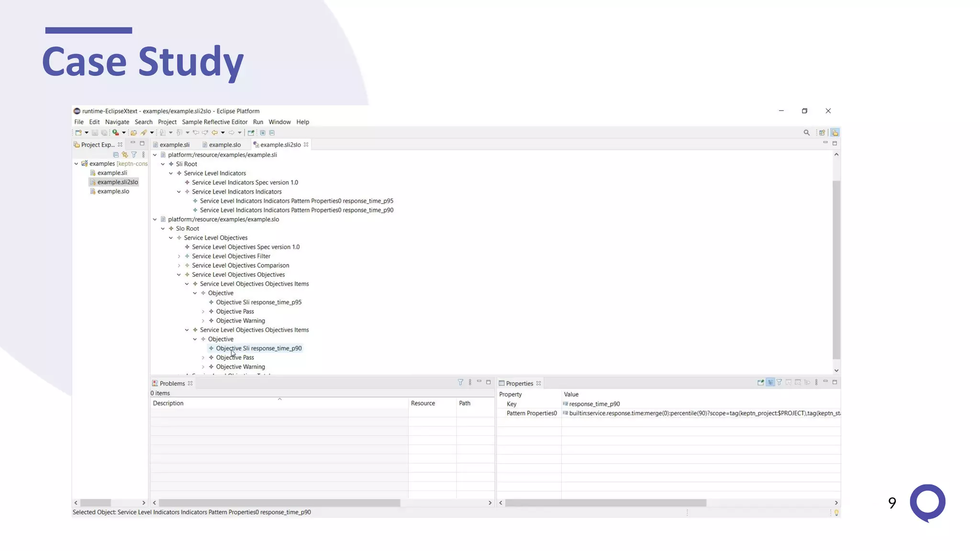Click the search magnifier icon in toolbar
This screenshot has height=551, width=980.
(x=806, y=132)
